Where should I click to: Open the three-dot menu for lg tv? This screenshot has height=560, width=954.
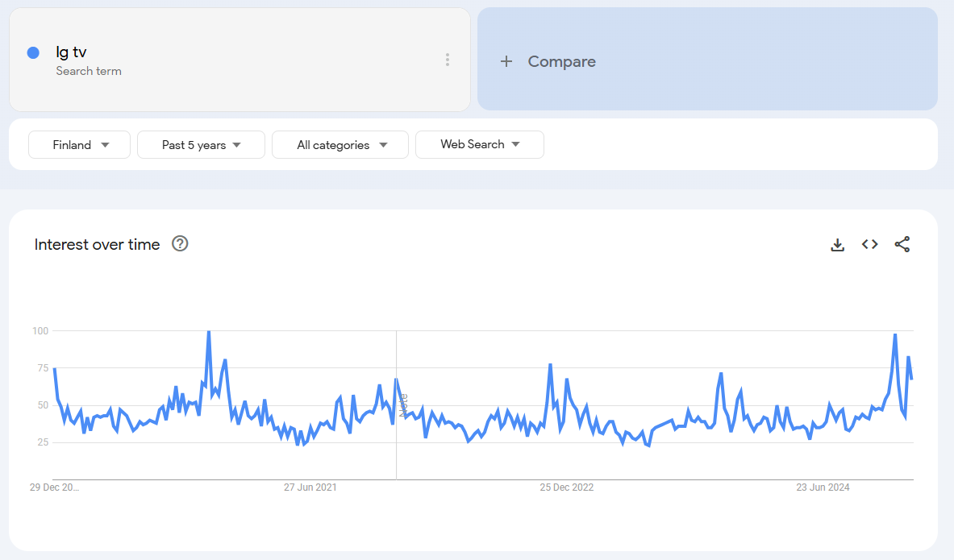click(448, 60)
